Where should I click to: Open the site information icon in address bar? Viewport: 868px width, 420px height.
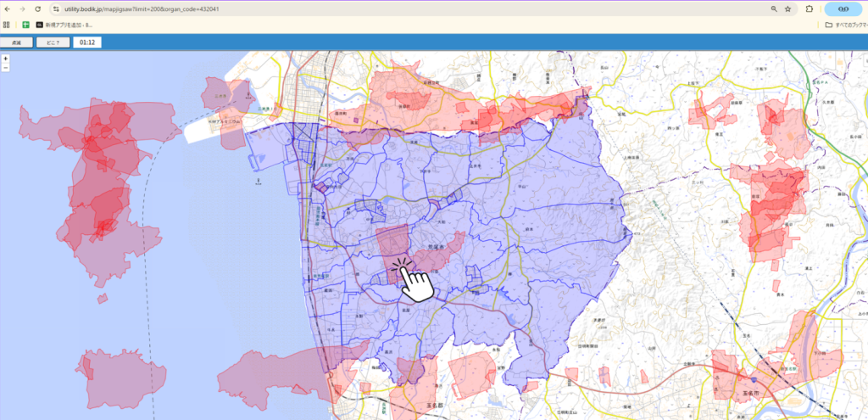click(x=56, y=8)
